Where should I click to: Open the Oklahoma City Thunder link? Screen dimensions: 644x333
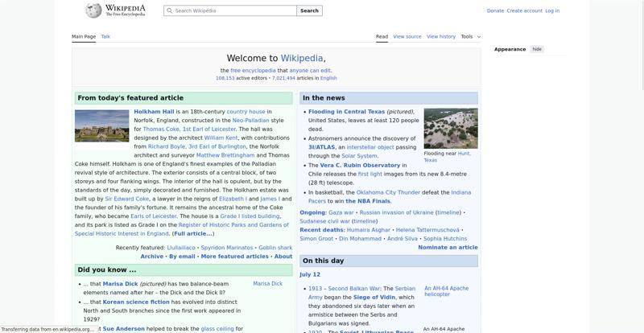click(388, 192)
